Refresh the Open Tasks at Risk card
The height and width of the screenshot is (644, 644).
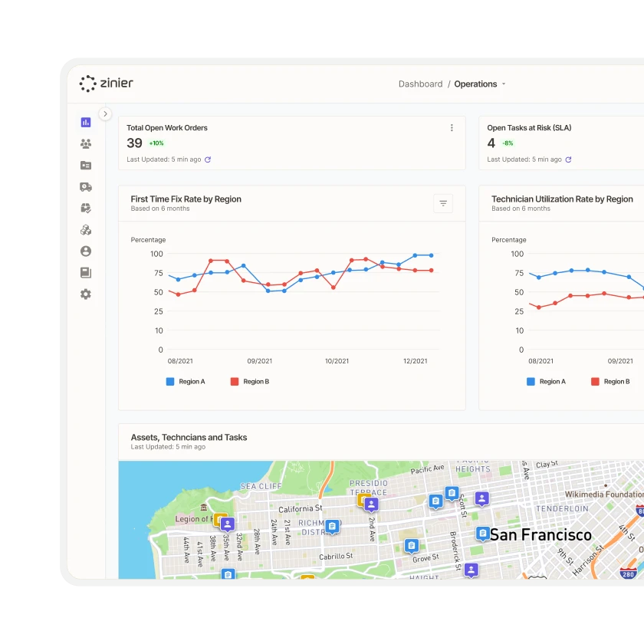pyautogui.click(x=568, y=159)
